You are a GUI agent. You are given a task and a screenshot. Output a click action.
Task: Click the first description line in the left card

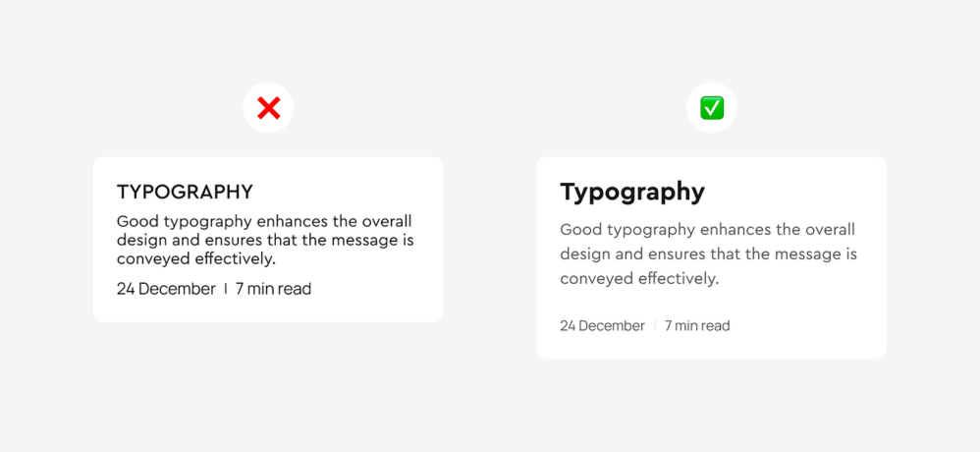[264, 221]
